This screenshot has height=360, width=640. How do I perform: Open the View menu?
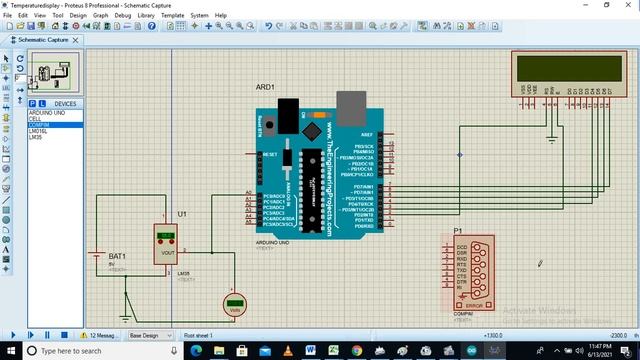click(40, 15)
